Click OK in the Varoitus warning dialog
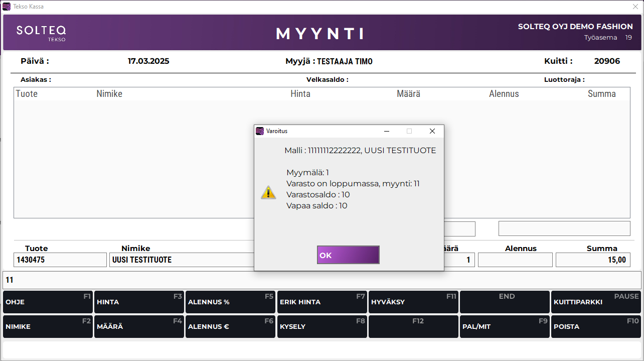 click(x=348, y=255)
